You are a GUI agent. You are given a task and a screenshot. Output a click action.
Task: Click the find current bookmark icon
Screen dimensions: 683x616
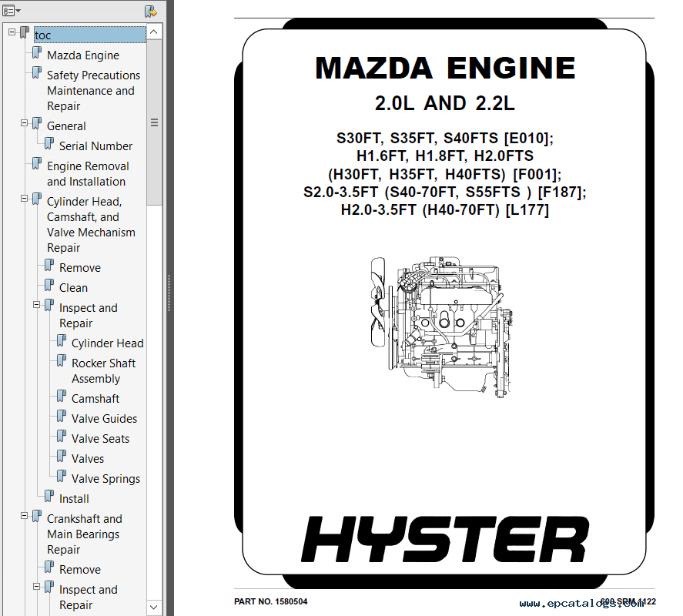point(151,12)
